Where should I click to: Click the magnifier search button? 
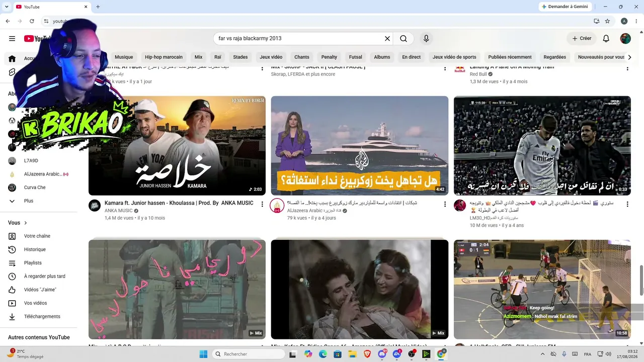point(404,39)
